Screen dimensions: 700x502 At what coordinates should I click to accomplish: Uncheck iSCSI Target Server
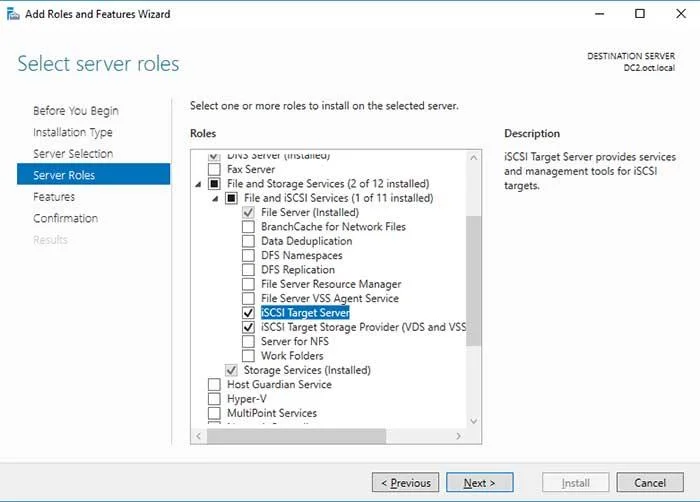[x=248, y=313]
